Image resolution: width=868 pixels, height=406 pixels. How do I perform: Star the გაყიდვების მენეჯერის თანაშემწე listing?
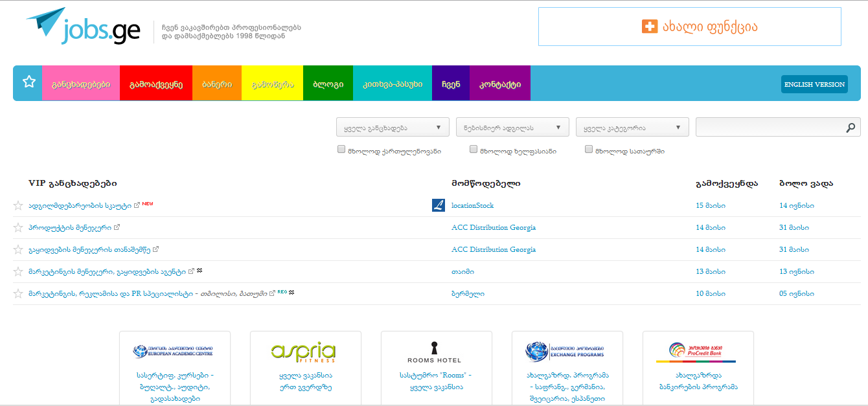click(18, 250)
